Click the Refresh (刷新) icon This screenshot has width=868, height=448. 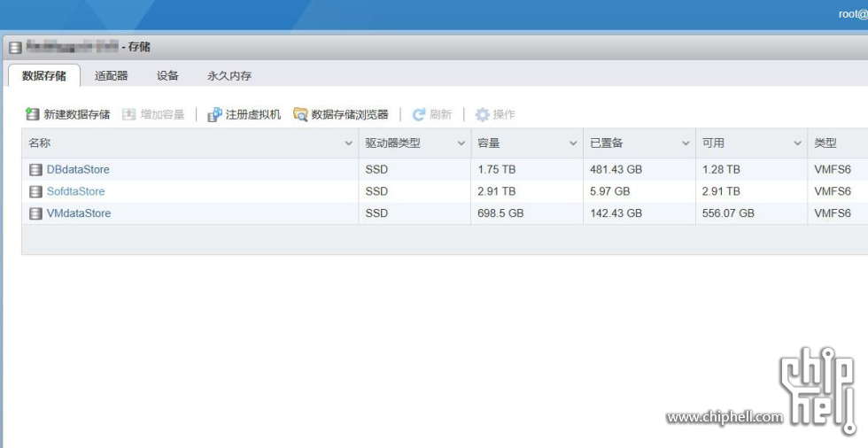click(x=419, y=114)
